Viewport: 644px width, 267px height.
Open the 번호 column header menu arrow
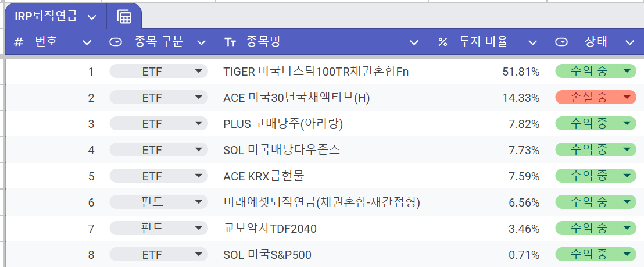point(87,42)
